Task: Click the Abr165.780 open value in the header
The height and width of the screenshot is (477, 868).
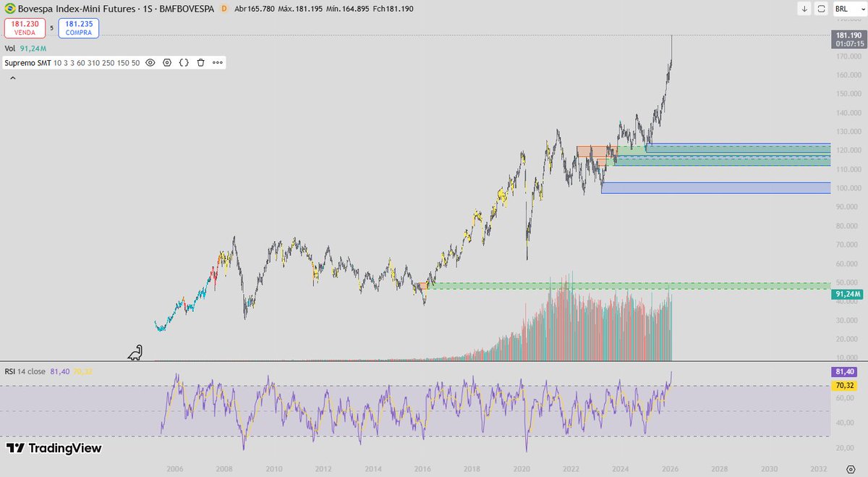Action: coord(255,9)
